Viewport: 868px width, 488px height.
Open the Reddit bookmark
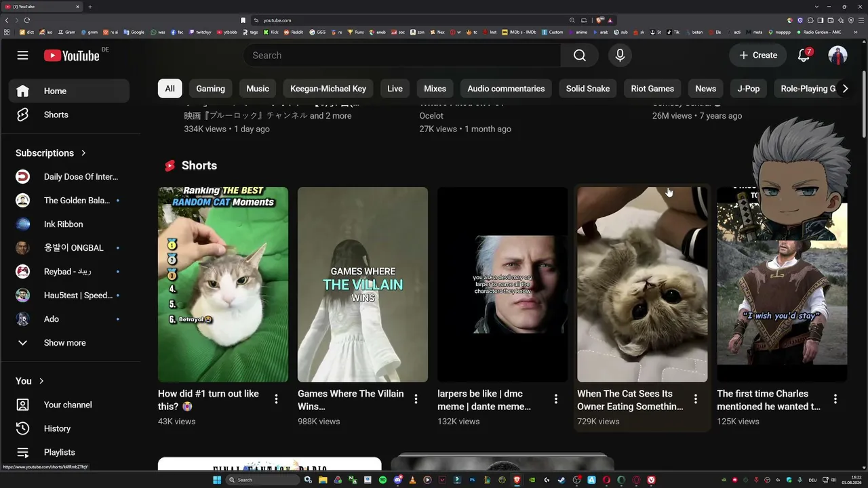294,32
